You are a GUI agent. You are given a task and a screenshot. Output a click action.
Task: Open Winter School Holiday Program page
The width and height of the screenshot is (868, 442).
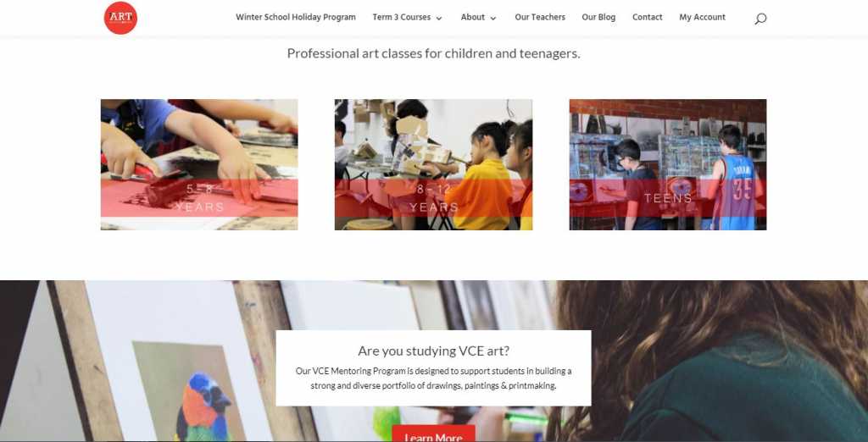[x=296, y=17]
